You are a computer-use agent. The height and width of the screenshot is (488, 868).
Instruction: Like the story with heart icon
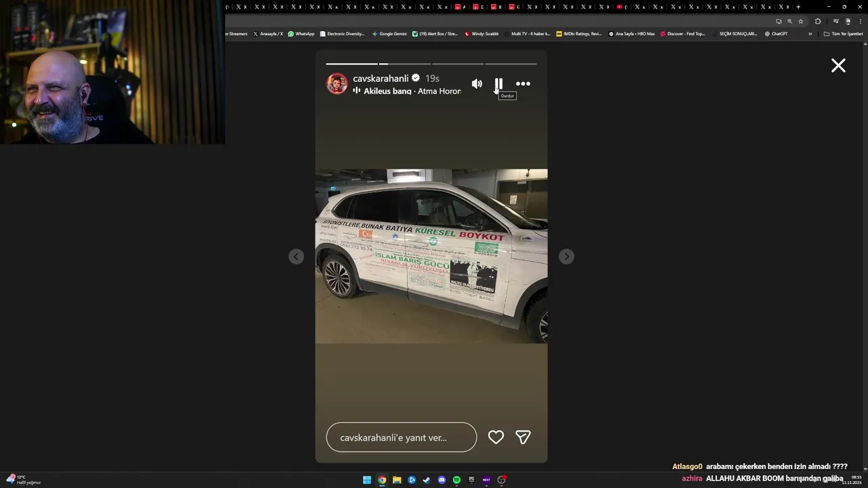pyautogui.click(x=496, y=437)
